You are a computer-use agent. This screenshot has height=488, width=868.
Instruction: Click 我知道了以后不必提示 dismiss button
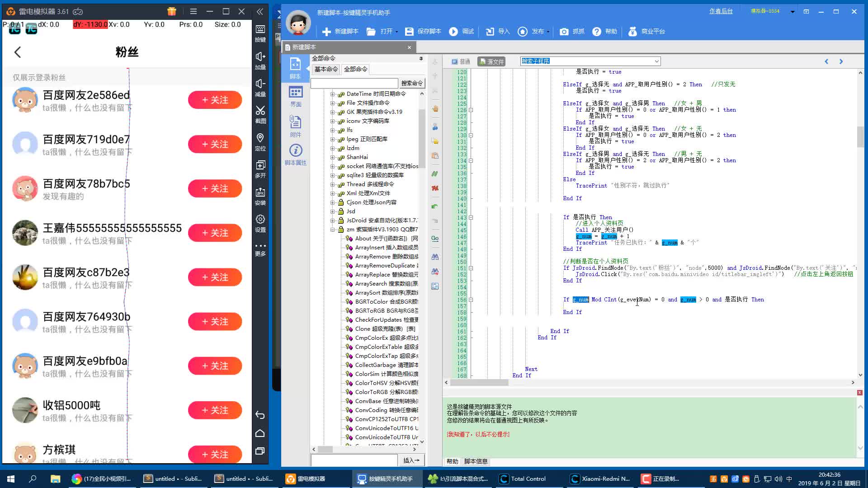477,434
